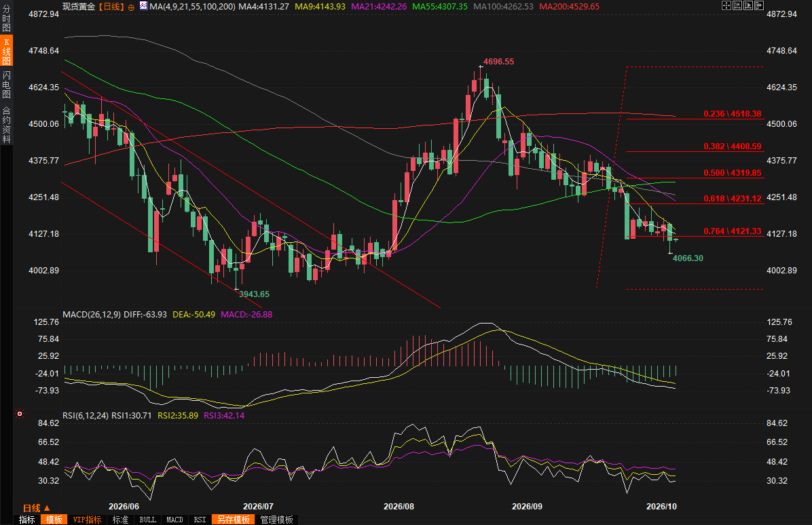Click the 0.382 \ 4408.59 Fibonacci level label
The image size is (812, 525).
pyautogui.click(x=733, y=147)
